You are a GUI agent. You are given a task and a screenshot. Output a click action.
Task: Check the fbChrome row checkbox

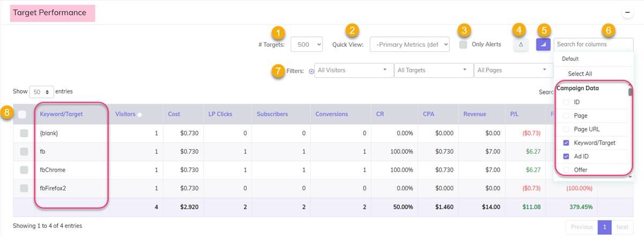[24, 169]
